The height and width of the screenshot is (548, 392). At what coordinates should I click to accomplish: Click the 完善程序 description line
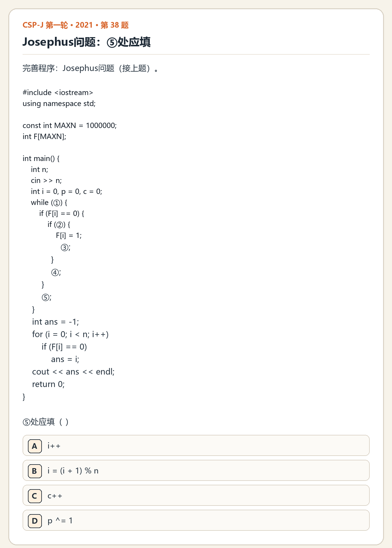91,68
